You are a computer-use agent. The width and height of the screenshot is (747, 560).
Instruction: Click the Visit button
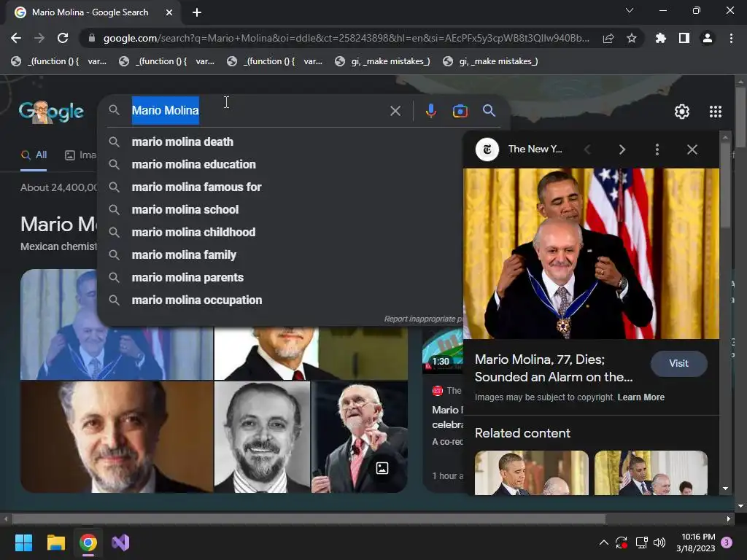678,363
